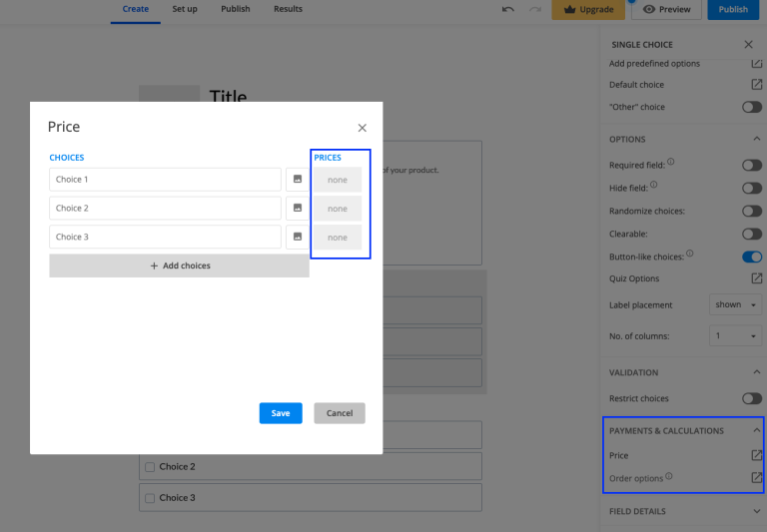Expand the Field Details section
This screenshot has height=532, width=767.
click(x=756, y=511)
